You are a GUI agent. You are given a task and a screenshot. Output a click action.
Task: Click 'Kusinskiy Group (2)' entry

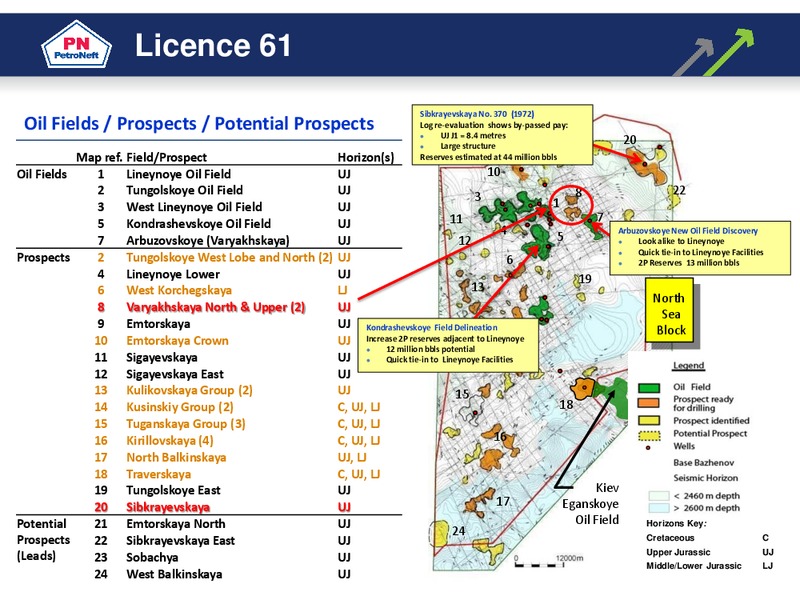click(180, 407)
